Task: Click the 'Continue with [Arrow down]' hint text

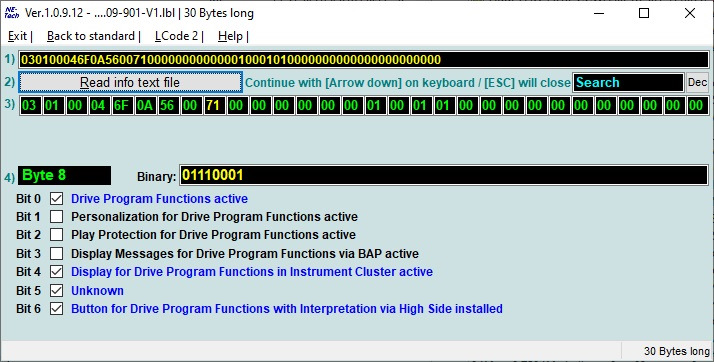Action: tap(408, 83)
